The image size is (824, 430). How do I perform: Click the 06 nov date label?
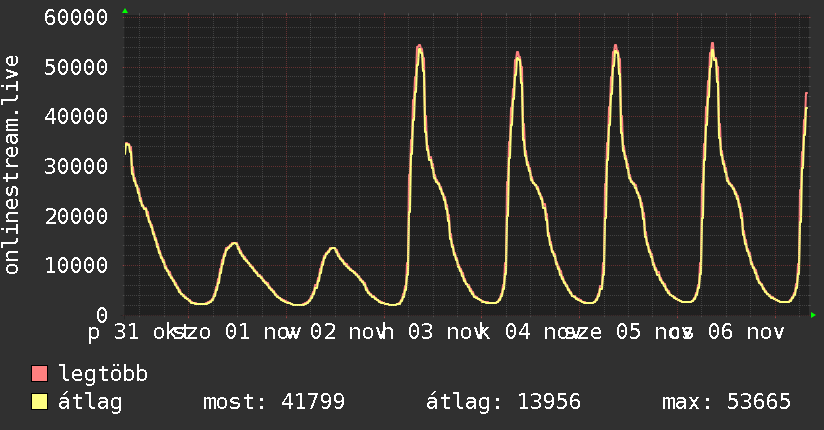tap(746, 332)
